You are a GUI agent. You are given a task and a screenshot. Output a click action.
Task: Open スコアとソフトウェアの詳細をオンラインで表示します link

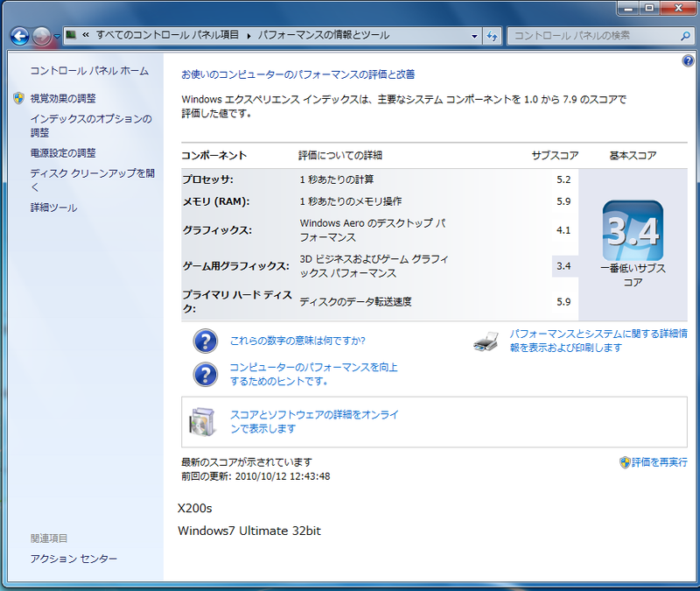point(314,421)
